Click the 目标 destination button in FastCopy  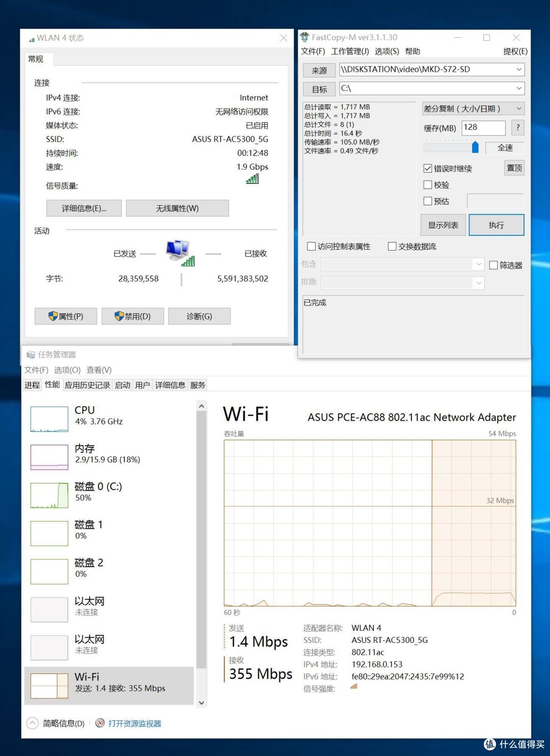point(319,89)
